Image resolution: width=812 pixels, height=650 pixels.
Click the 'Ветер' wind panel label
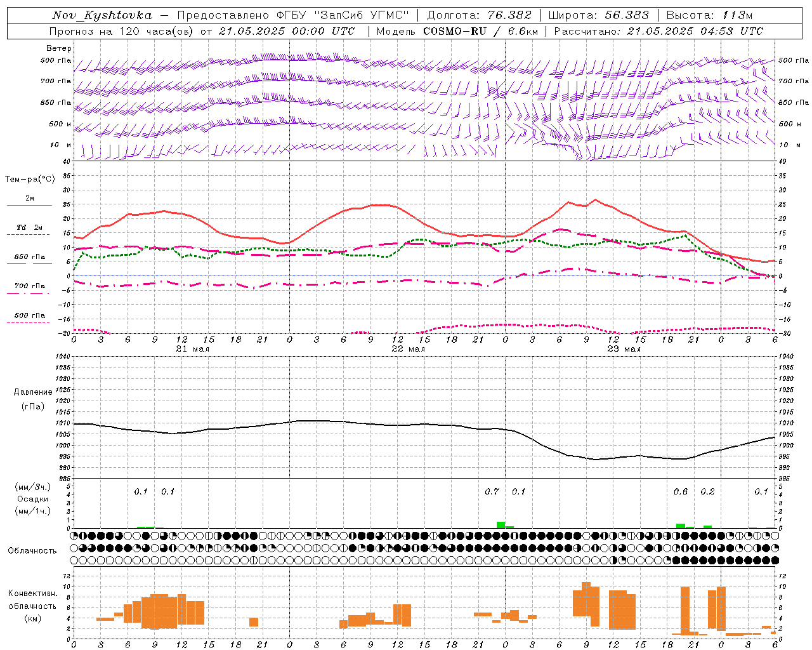click(58, 48)
